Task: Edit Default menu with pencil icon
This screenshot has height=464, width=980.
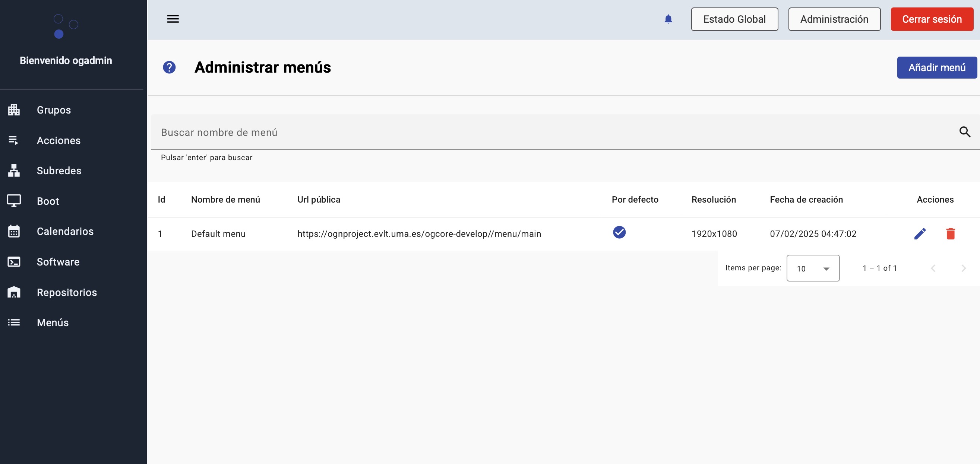Action: tap(920, 233)
